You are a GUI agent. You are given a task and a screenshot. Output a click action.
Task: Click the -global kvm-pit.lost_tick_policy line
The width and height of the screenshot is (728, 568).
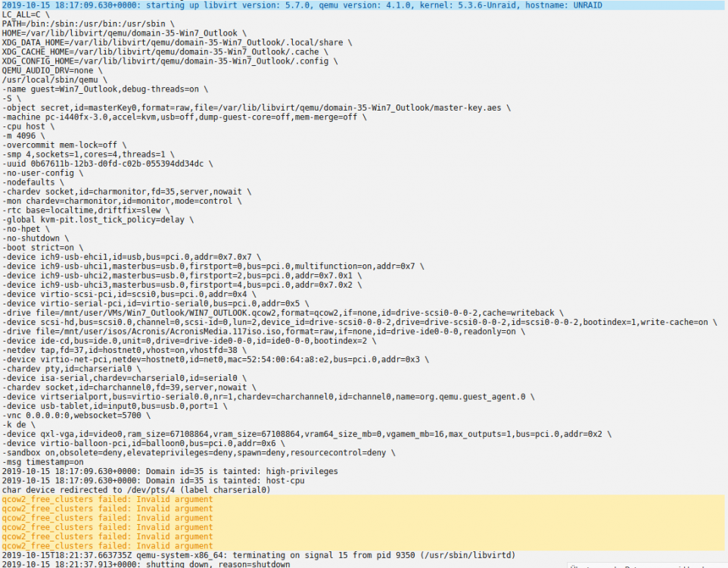98,219
